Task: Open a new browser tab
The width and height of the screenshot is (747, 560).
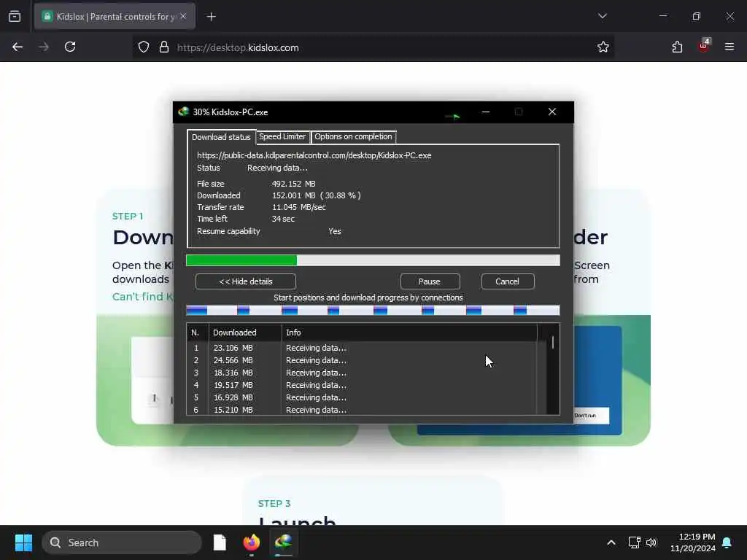Action: (211, 17)
